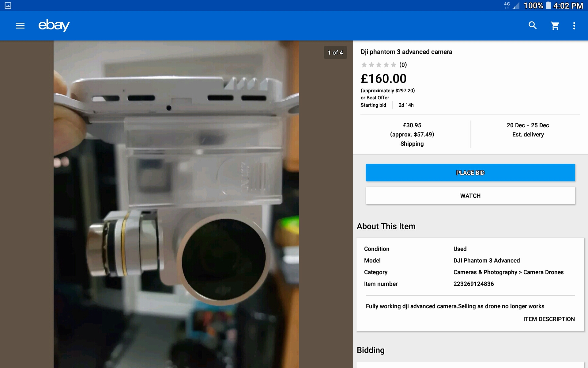Tap the £30.95 shipping cost

(x=412, y=125)
